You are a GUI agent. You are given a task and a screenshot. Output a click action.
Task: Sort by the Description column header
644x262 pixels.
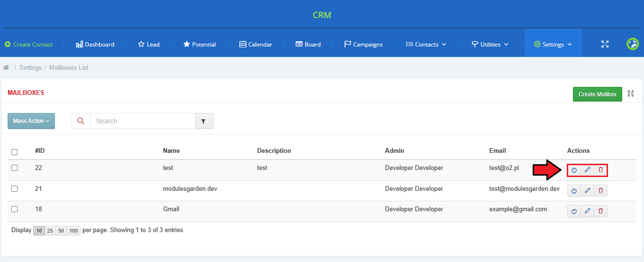pyautogui.click(x=274, y=150)
